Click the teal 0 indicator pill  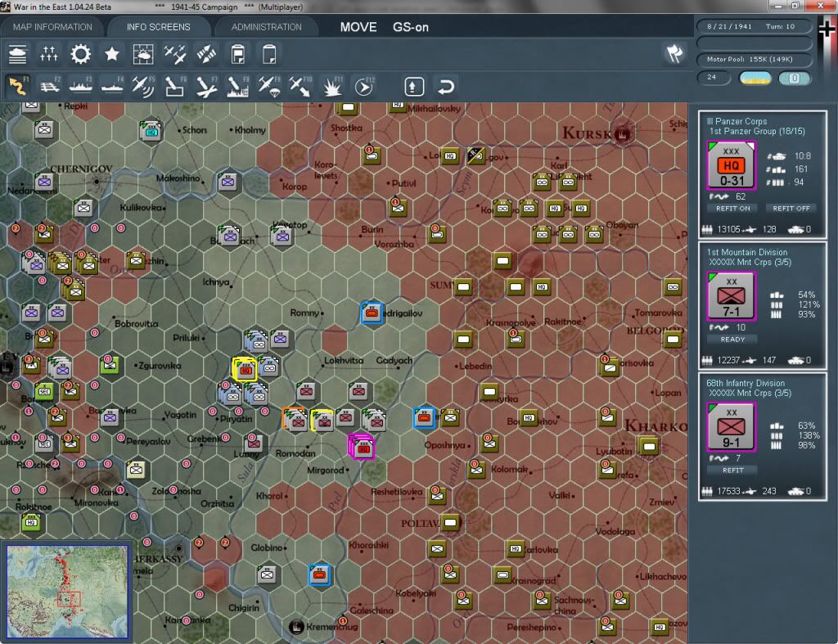[794, 78]
